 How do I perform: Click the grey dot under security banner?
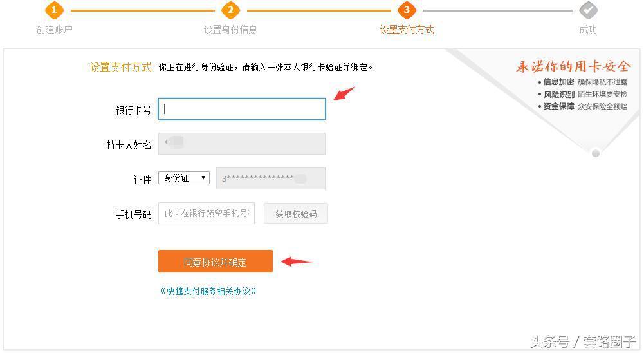pos(596,153)
